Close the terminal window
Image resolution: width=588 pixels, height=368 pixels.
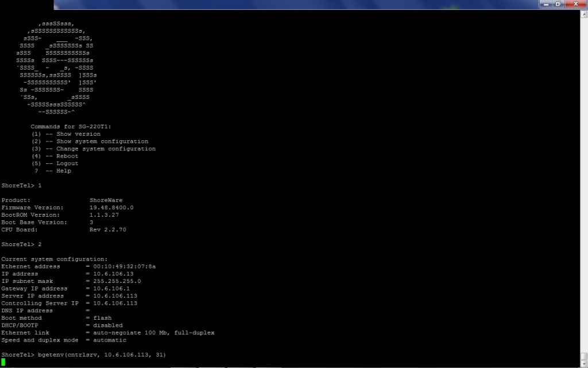(x=575, y=4)
